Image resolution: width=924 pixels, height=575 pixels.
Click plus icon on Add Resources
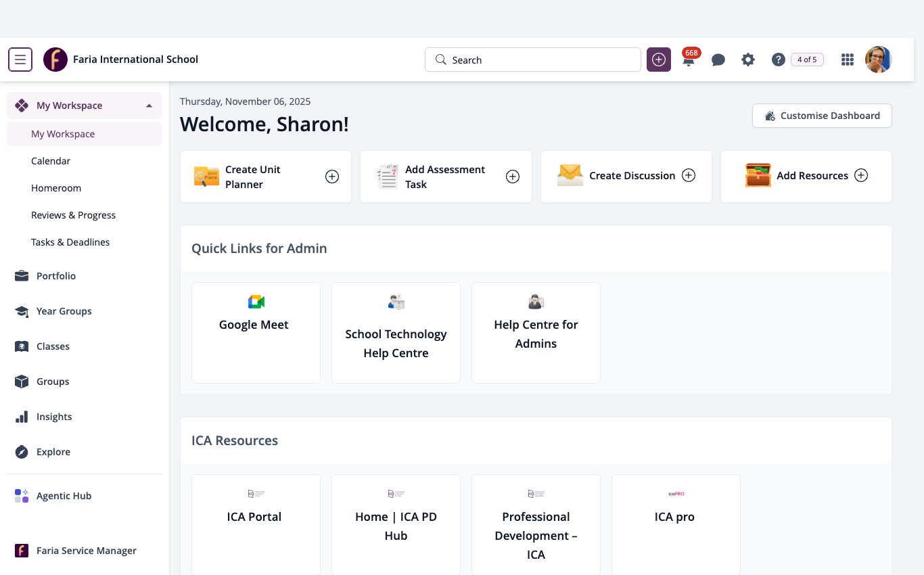[861, 175]
